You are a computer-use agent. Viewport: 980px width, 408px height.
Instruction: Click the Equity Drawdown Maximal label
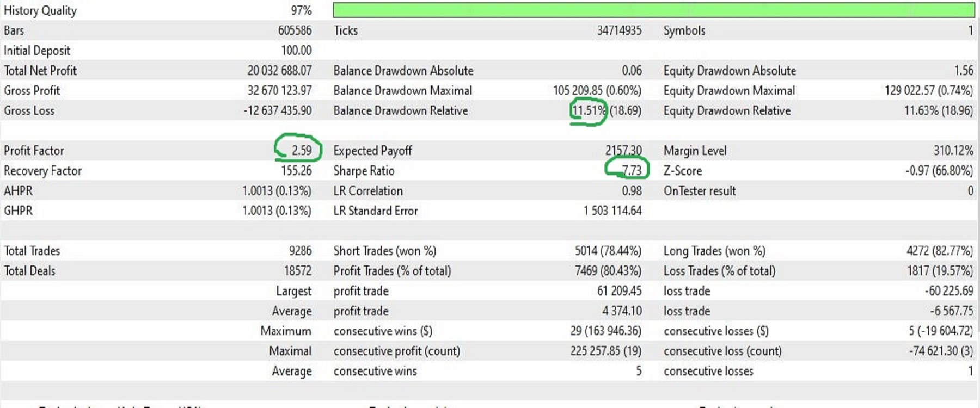click(x=729, y=90)
